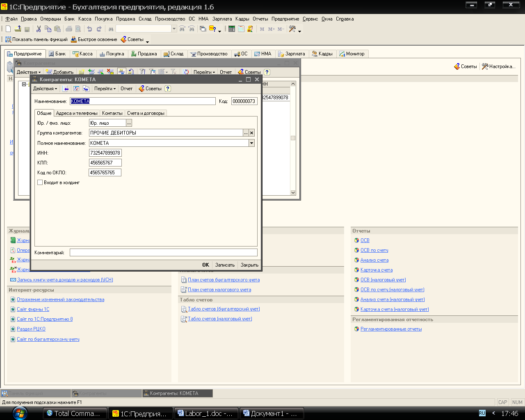Viewport: 525px width, 420px height.
Task: Click the new group folder icon in Контрагенты list
Action: point(82,72)
